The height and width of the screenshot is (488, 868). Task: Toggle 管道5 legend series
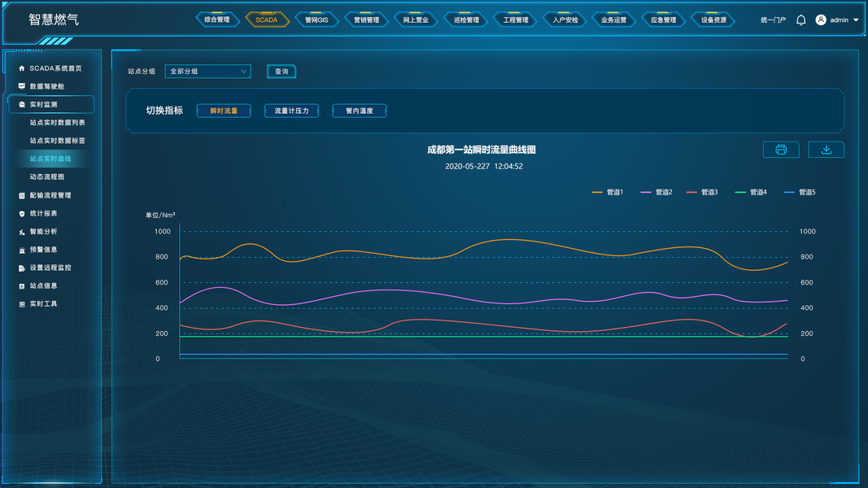pyautogui.click(x=800, y=192)
